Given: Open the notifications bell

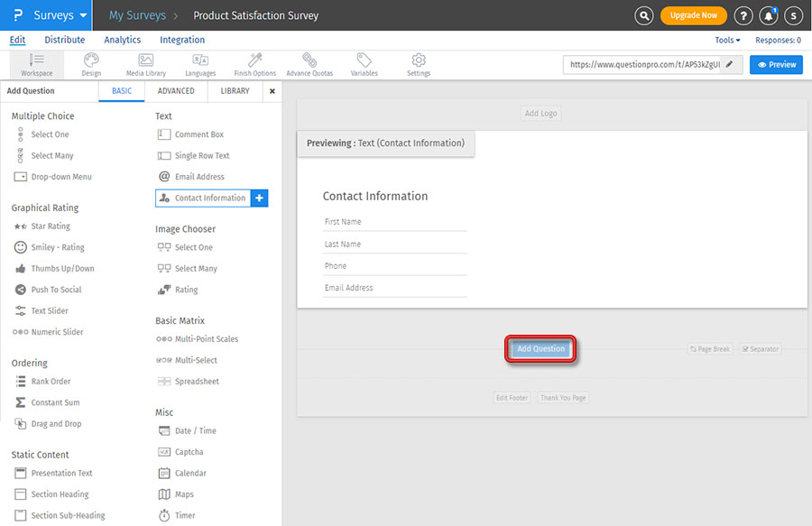Looking at the screenshot, I should click(769, 15).
